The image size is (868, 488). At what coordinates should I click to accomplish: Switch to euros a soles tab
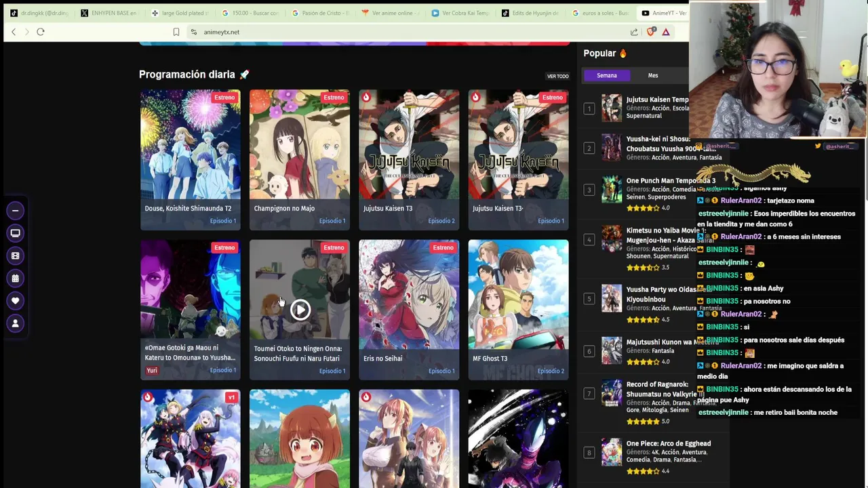pos(601,13)
